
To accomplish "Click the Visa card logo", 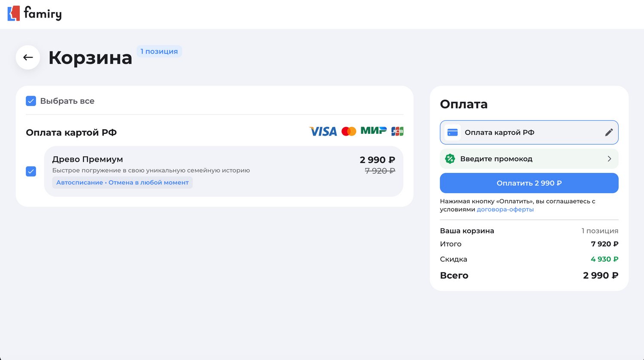I will [x=323, y=131].
